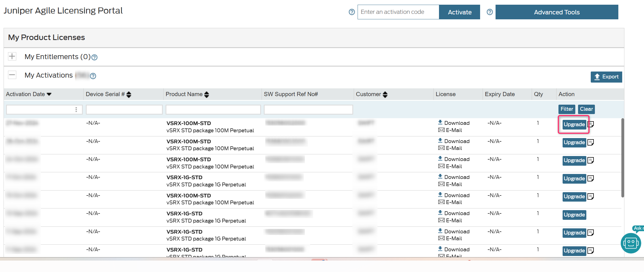Select the My Product Licenses heading

46,38
